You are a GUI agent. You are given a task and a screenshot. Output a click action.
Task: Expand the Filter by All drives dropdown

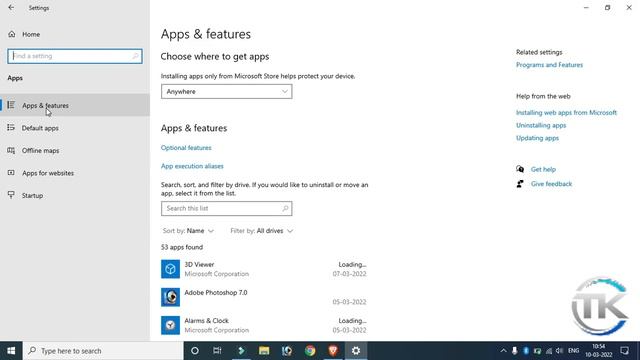coord(262,231)
